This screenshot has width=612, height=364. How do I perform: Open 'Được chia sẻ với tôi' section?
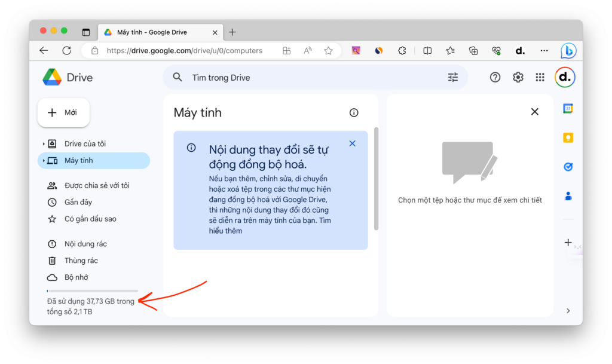[96, 185]
